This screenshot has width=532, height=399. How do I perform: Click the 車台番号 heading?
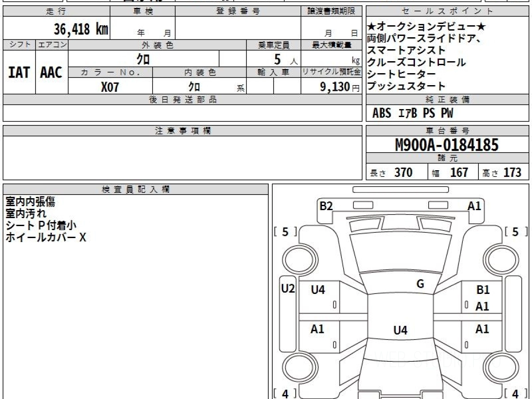pos(448,131)
